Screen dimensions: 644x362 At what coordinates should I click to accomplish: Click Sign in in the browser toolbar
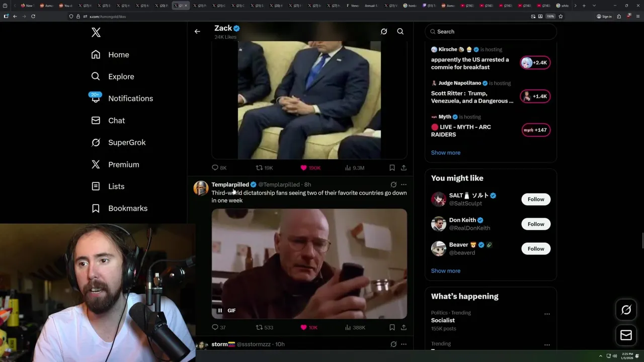point(604,16)
